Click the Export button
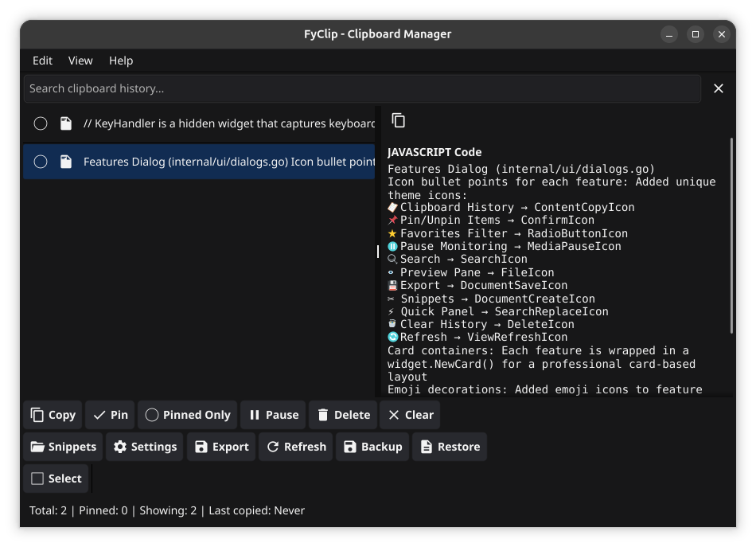The width and height of the screenshot is (756, 547). (221, 447)
